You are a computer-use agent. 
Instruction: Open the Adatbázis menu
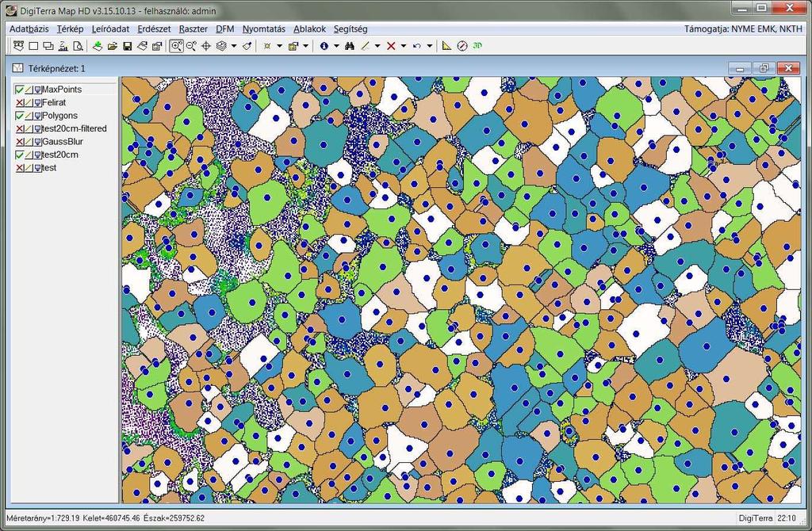pyautogui.click(x=29, y=29)
